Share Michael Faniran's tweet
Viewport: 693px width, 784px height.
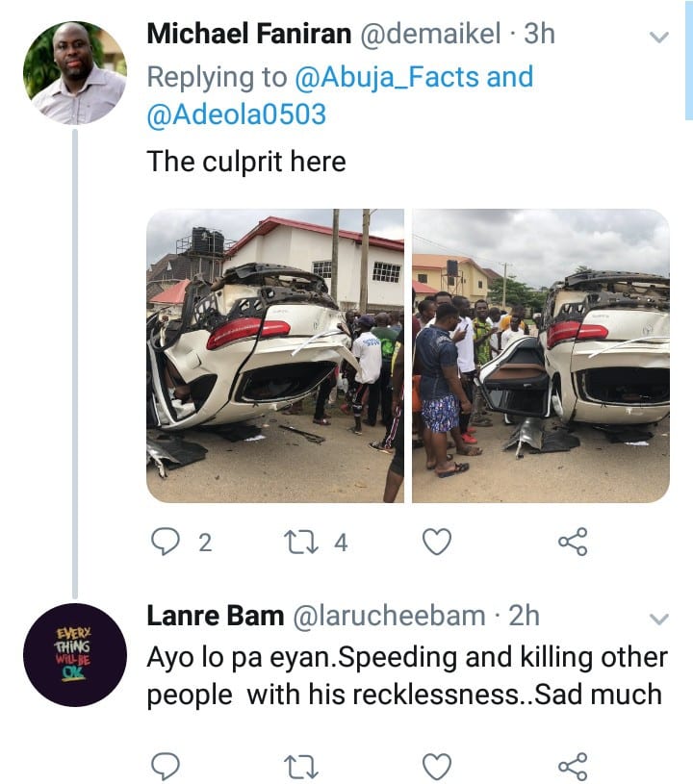coord(573,543)
